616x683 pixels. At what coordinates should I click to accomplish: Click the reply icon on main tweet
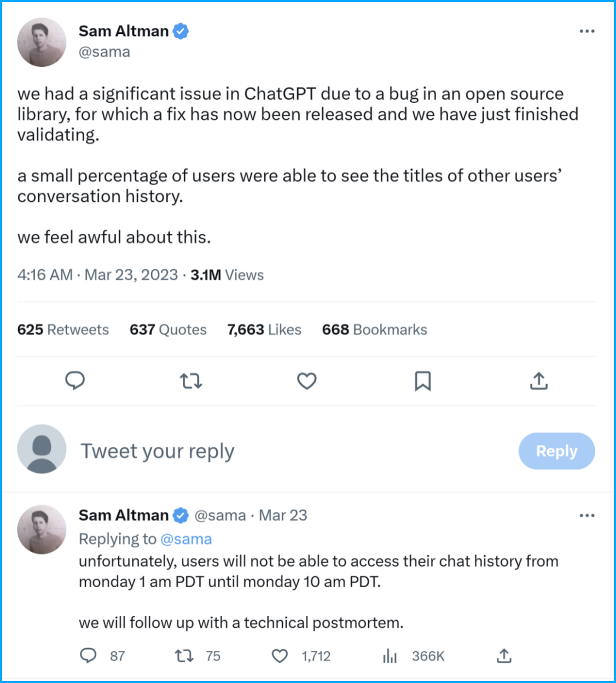tap(75, 380)
